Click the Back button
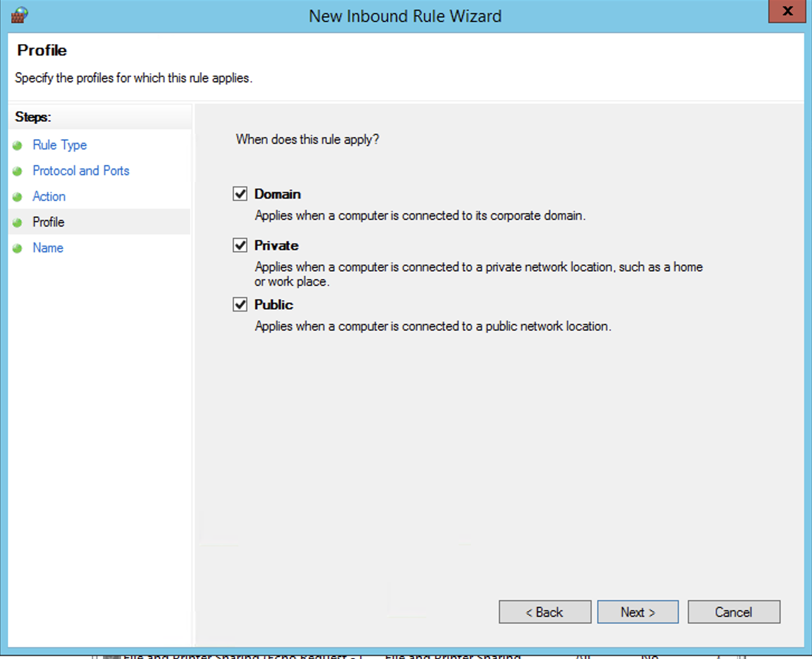Image resolution: width=812 pixels, height=659 pixels. (545, 612)
